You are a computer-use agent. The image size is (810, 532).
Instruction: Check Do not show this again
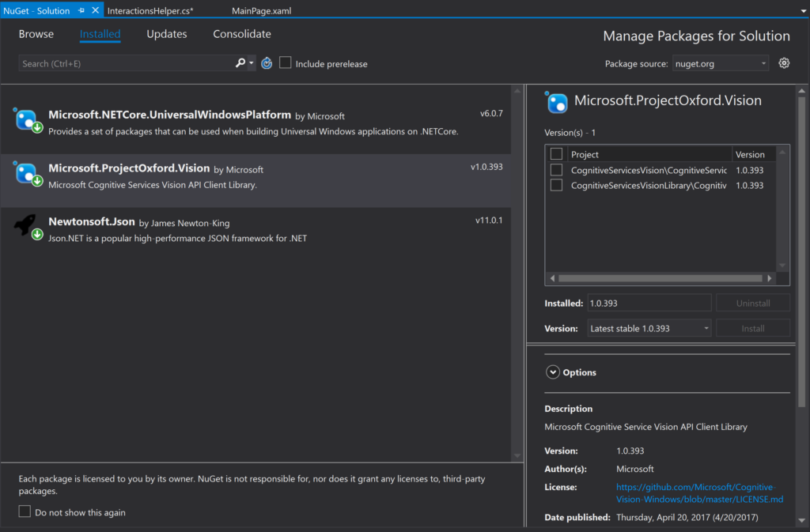25,511
